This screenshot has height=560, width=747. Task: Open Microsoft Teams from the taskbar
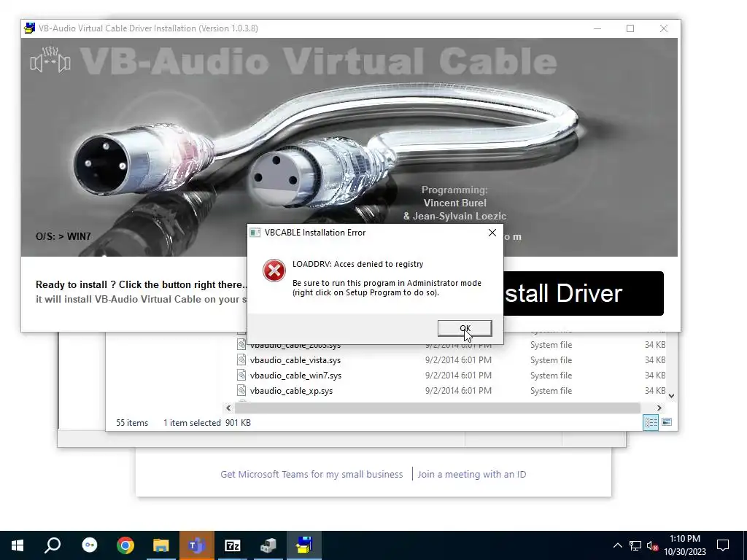(x=196, y=545)
